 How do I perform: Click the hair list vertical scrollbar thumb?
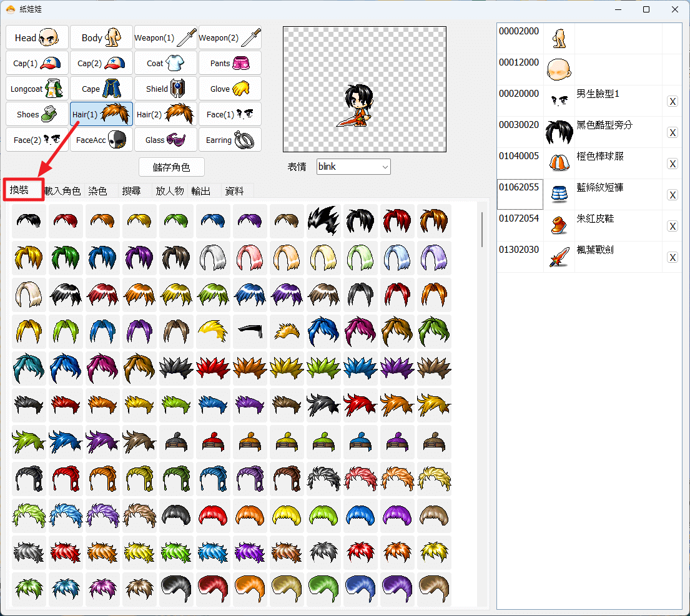pos(482,229)
